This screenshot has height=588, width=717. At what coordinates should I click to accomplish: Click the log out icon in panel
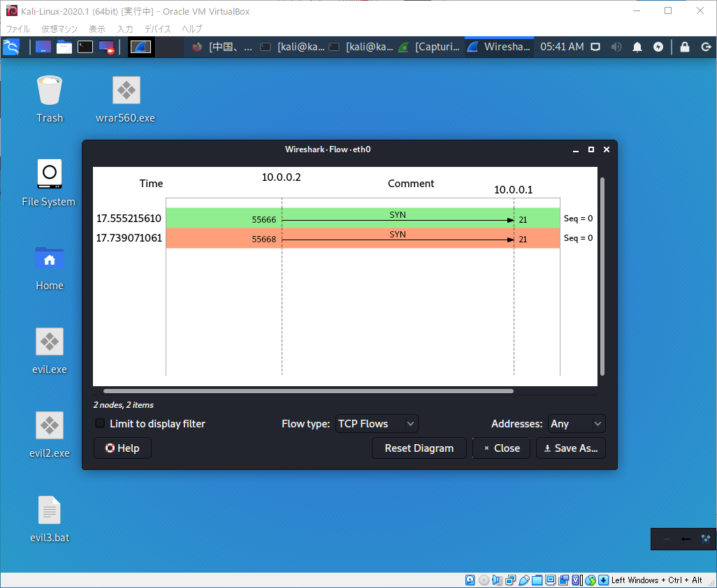(x=706, y=47)
